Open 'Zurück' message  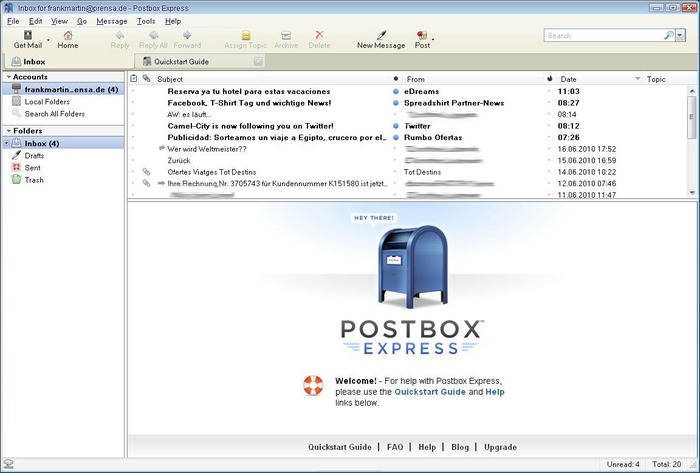click(179, 161)
